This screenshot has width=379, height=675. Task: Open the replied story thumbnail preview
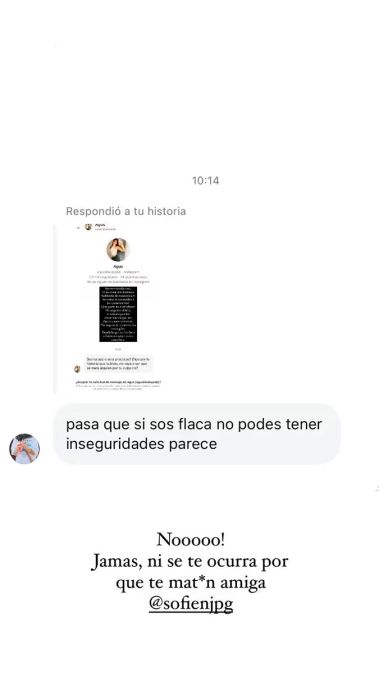118,307
